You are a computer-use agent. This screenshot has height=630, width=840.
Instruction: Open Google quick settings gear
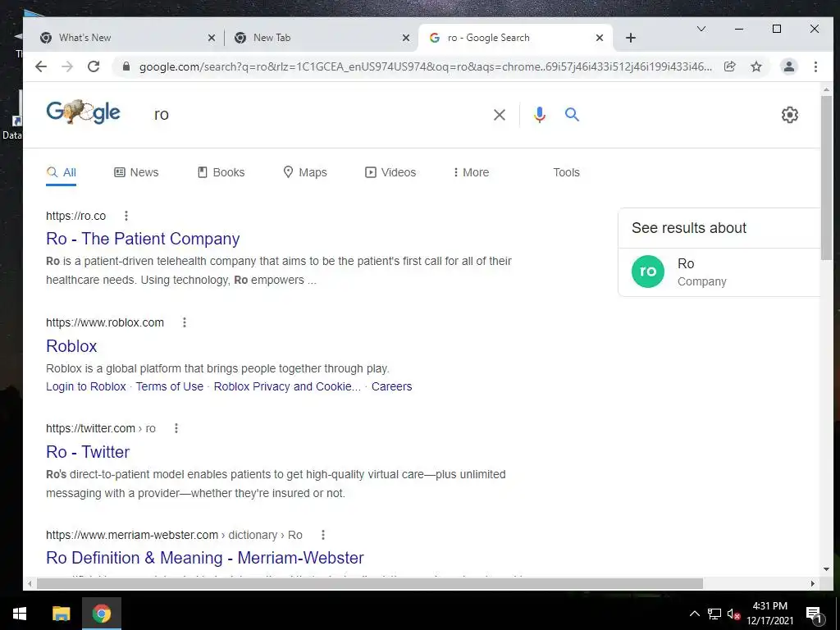790,115
